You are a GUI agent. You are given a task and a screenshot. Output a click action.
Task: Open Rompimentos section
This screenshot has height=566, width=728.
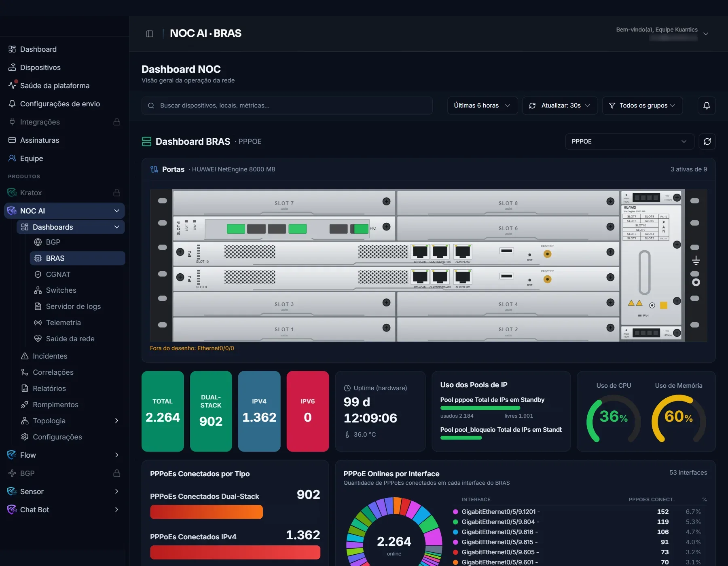click(x=71, y=405)
